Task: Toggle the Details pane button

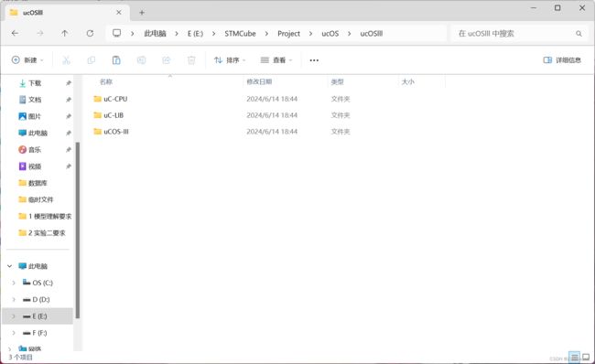Action: (x=562, y=60)
